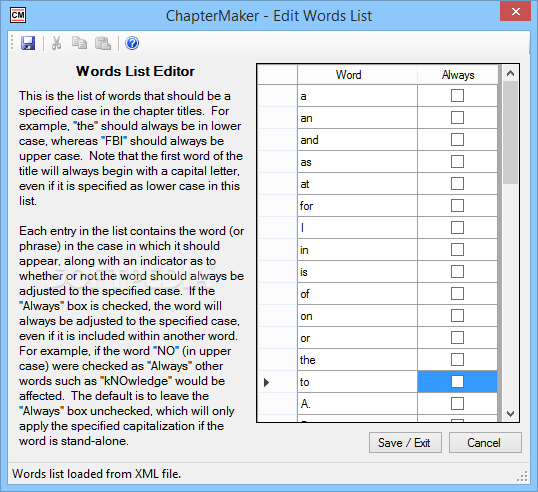
Task: Check the Always box for word "an"
Action: (457, 118)
